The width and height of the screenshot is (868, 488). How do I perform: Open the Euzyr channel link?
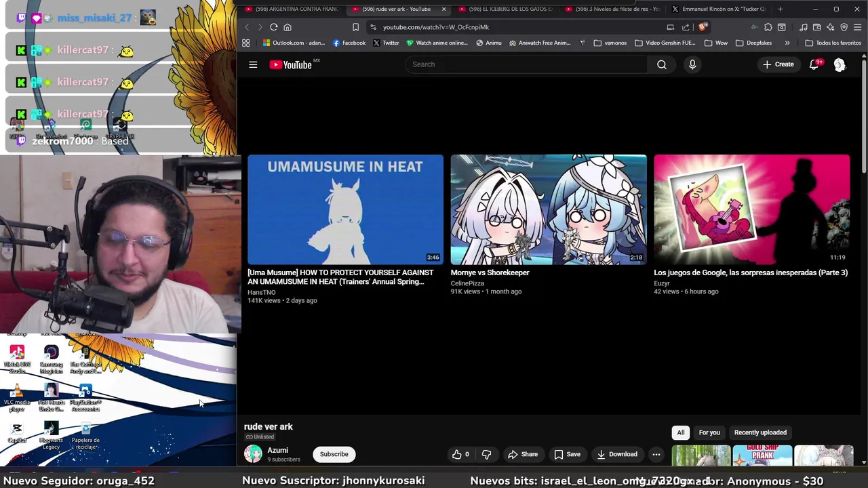click(x=661, y=283)
